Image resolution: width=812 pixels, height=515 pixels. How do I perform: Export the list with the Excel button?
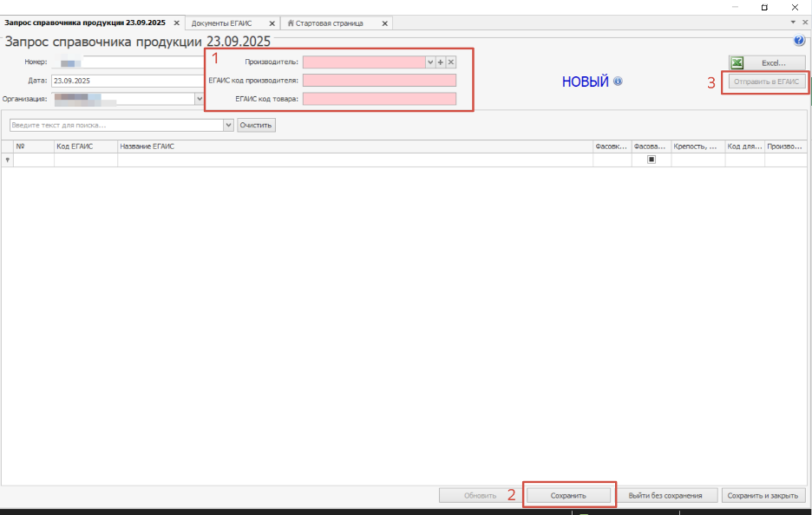(766, 63)
